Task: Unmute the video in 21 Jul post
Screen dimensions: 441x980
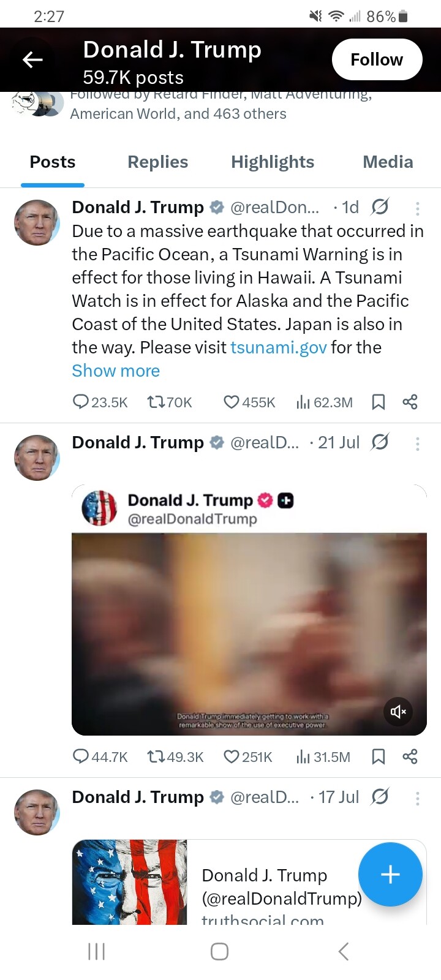Action: [x=398, y=711]
